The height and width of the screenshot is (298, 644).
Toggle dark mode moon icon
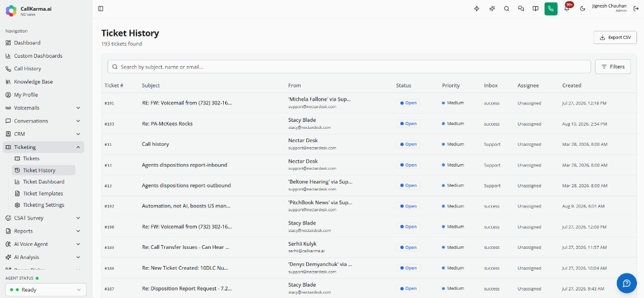(x=582, y=9)
